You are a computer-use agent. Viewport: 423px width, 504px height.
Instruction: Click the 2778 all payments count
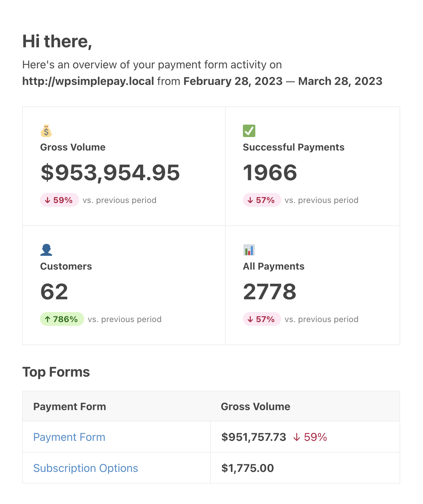point(269,292)
